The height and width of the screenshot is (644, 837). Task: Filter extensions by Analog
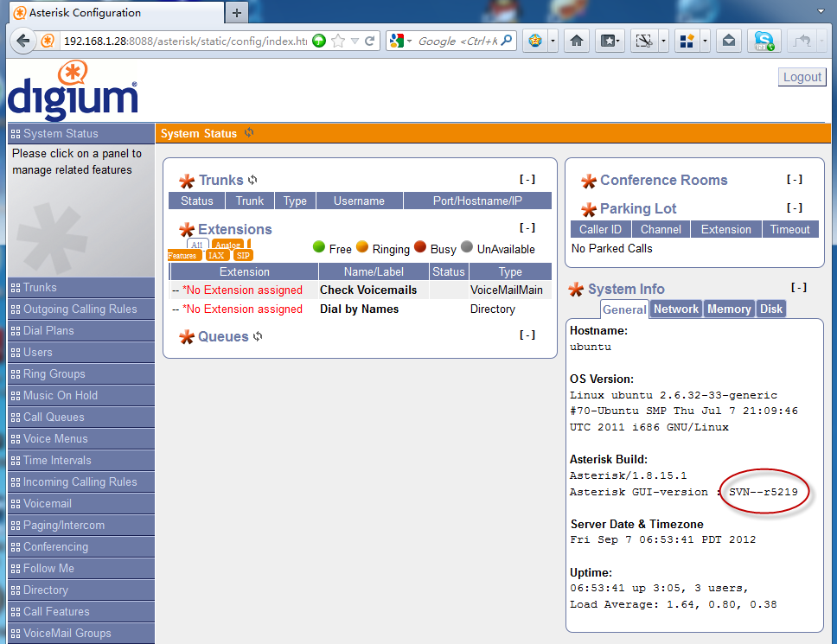click(228, 245)
